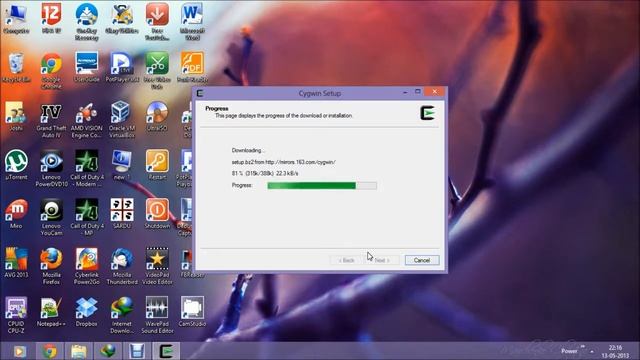Select the Oracle VM VirtualBox icon

[x=122, y=120]
